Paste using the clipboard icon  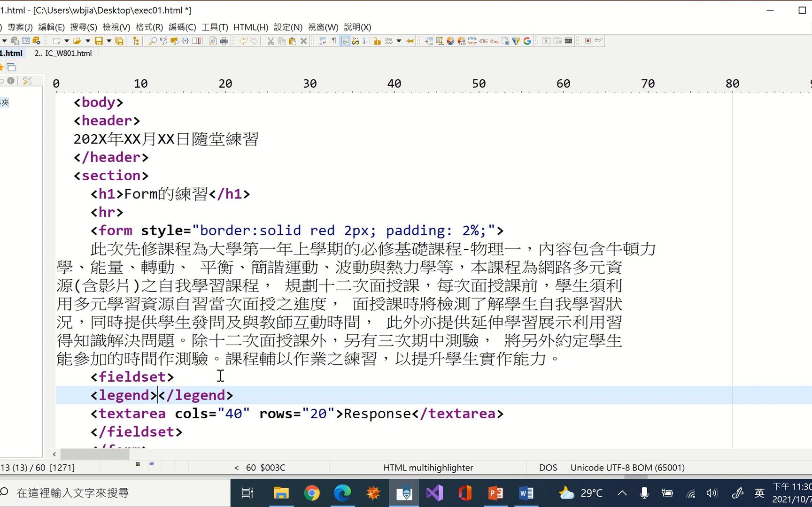tap(292, 41)
